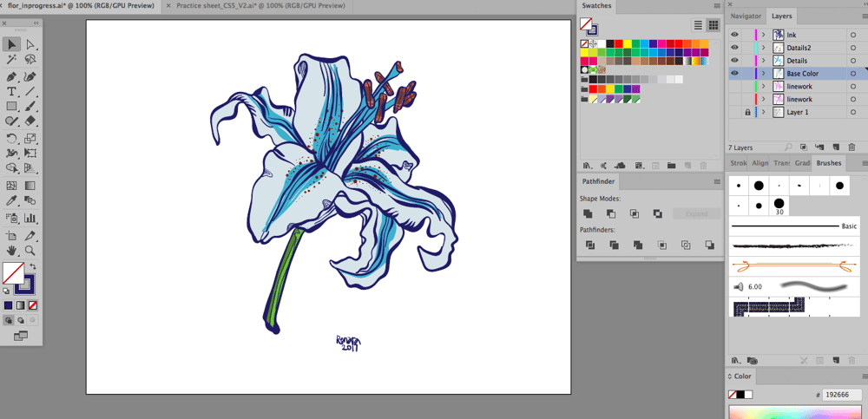Click target circle of Ink layer
This screenshot has height=419, width=868.
[853, 35]
